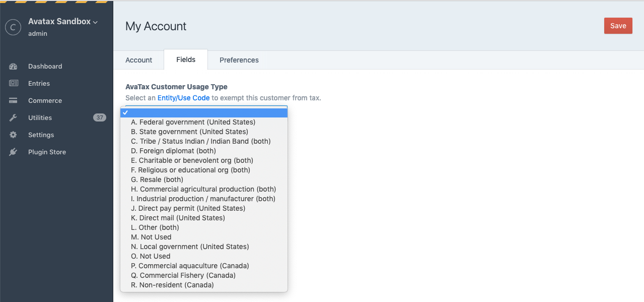Choose "L. Other (both)" usage type
The height and width of the screenshot is (302, 644).
(155, 227)
